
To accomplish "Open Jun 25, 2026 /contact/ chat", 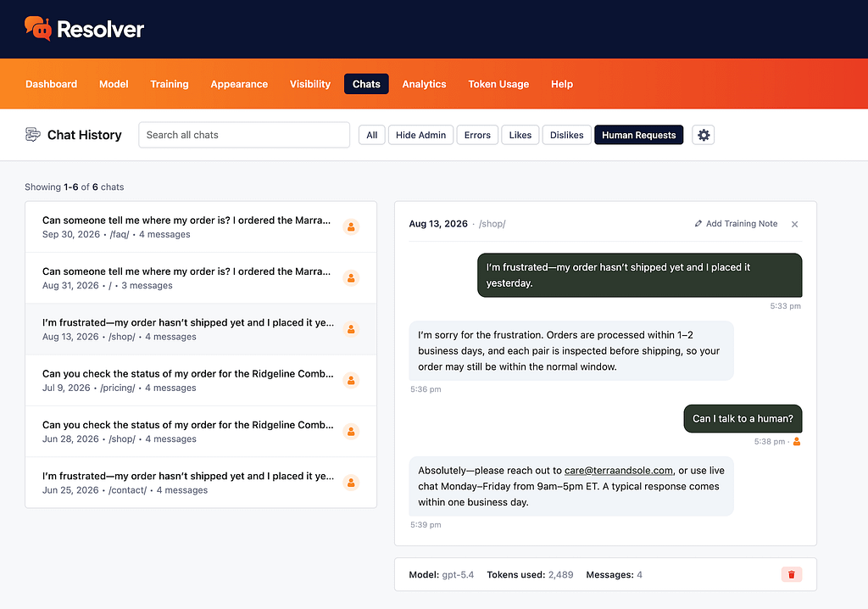I will (x=201, y=483).
